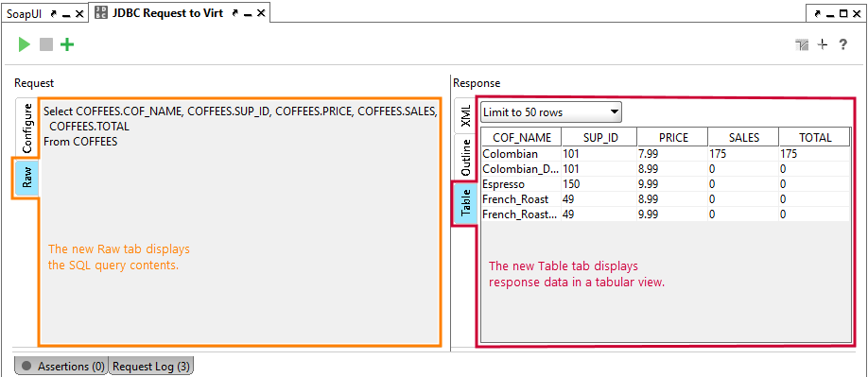Click price 8.99 in the Colombian_D... row
This screenshot has height=377, width=868.
[x=672, y=169]
